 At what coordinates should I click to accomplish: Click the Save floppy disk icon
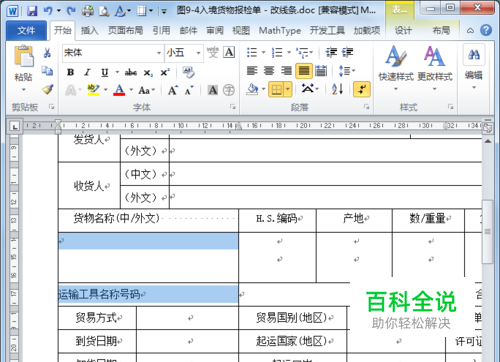tap(32, 11)
